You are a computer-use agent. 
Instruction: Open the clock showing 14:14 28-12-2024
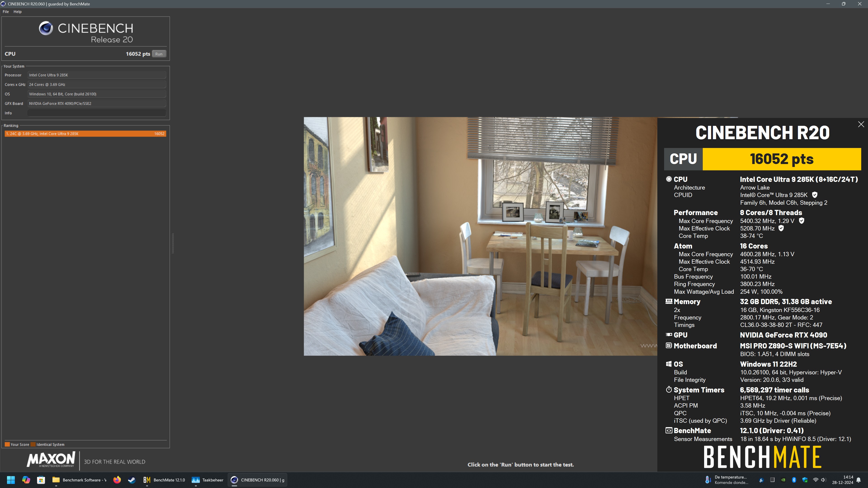pos(842,480)
